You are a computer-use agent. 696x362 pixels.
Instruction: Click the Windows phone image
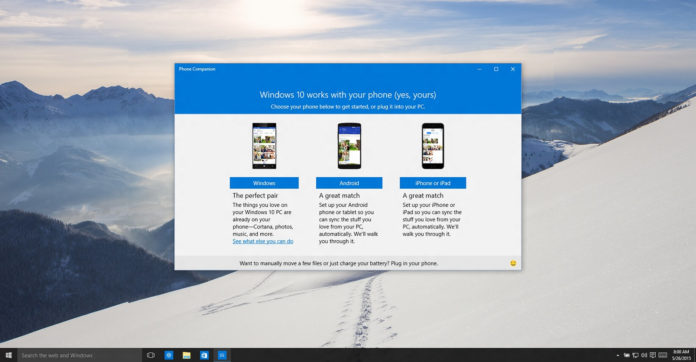coord(264,146)
